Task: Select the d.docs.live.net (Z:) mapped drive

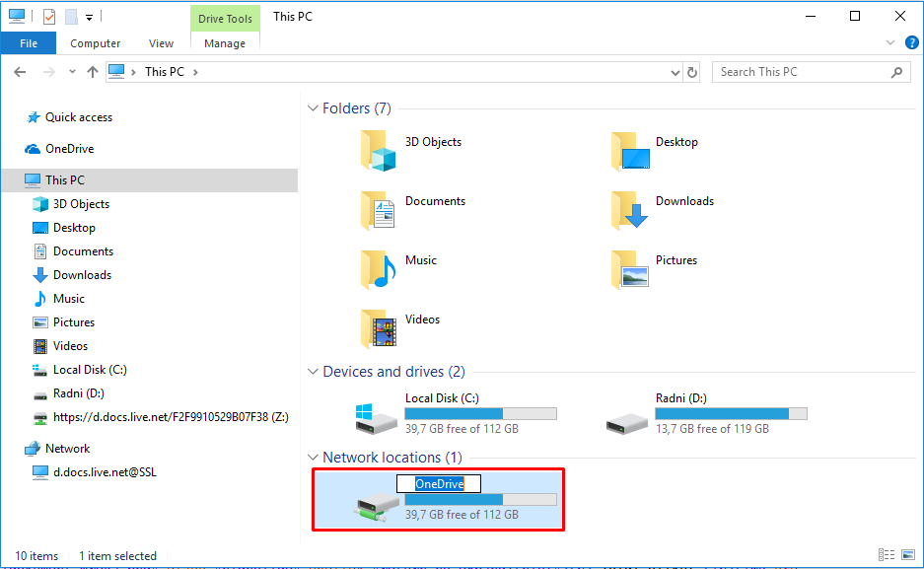Action: (171, 417)
